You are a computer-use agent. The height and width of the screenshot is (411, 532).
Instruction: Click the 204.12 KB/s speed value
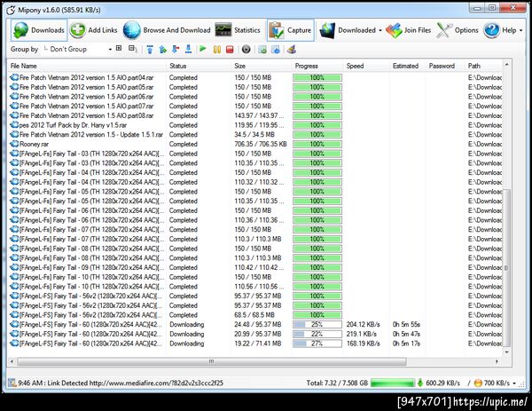(363, 325)
